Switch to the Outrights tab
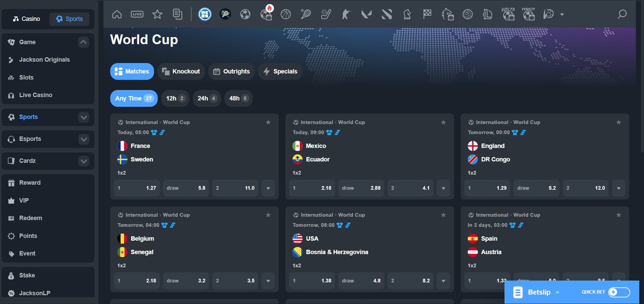Viewport: 644px width, 304px height. pyautogui.click(x=231, y=71)
